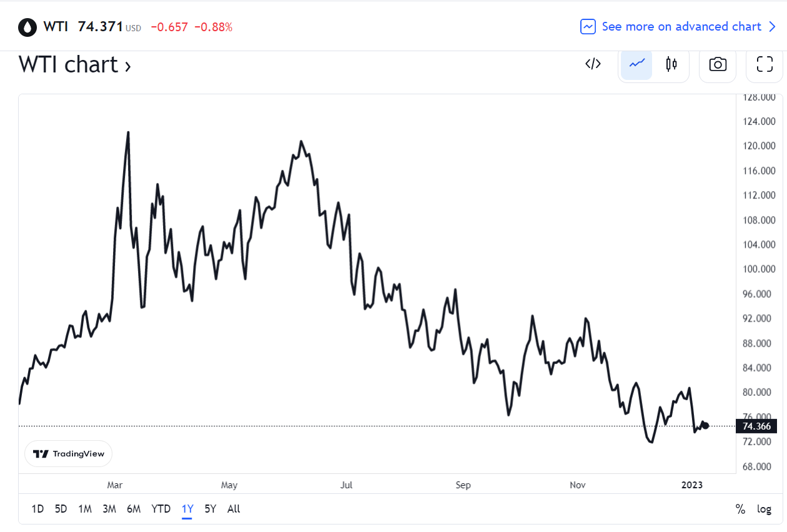Open See more on advanced chart link
Image resolution: width=787 pixels, height=532 pixels.
[x=681, y=27]
